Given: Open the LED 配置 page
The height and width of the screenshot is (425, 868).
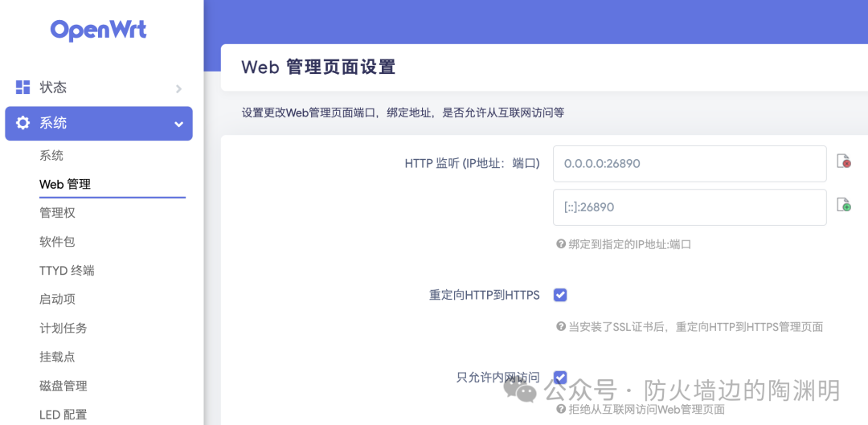Looking at the screenshot, I should pos(63,415).
